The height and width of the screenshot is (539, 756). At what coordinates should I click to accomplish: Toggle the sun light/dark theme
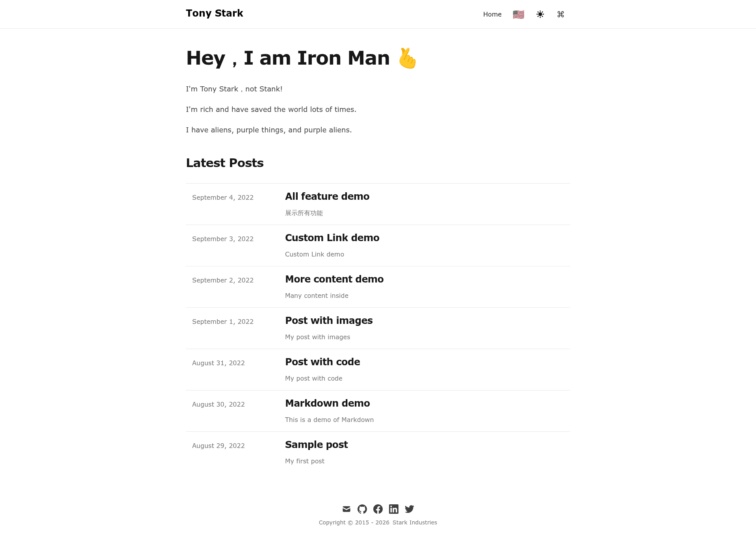point(540,14)
